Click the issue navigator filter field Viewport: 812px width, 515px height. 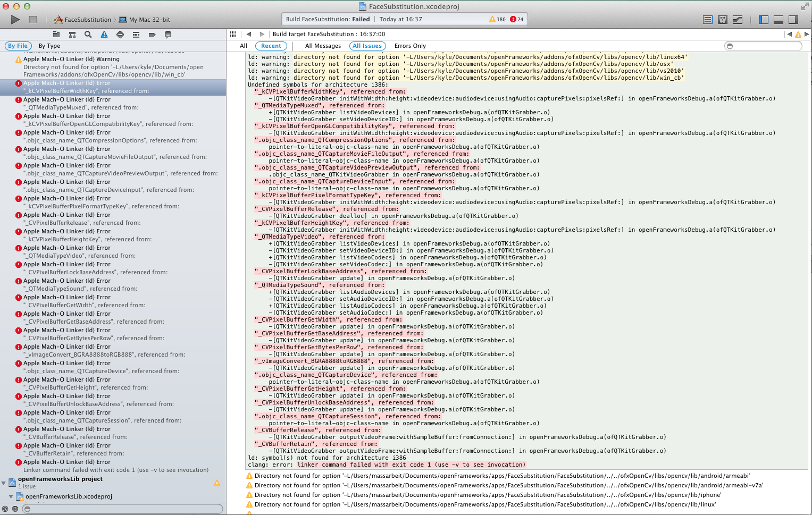click(123, 509)
